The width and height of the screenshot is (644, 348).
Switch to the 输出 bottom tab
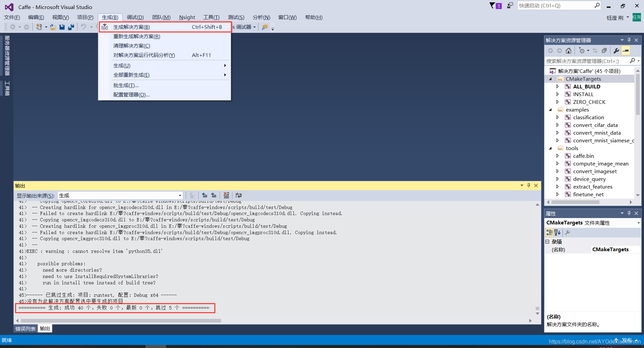pos(45,329)
